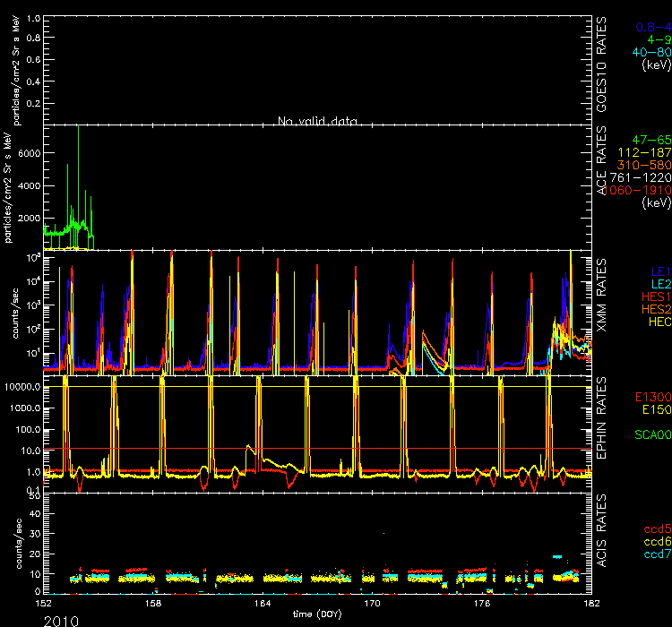The width and height of the screenshot is (672, 627).
Task: Click the 40-80 GOES10 legend label
Action: tap(650, 51)
